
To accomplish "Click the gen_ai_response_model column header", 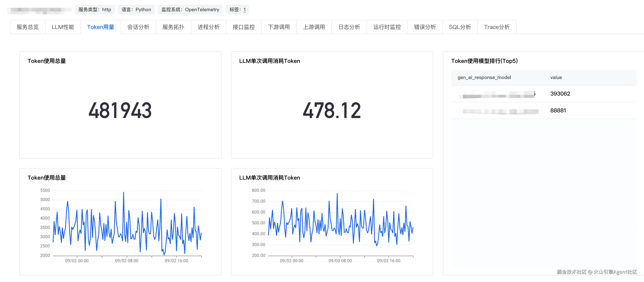I will tap(484, 78).
